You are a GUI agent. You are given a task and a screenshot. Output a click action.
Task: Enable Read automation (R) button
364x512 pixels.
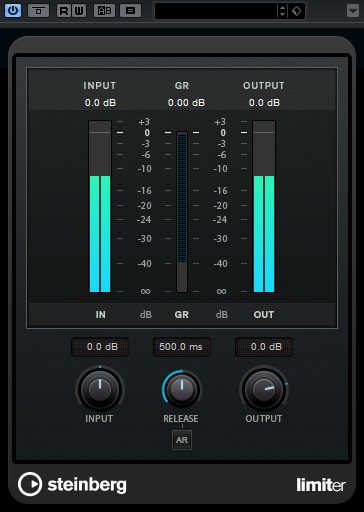coord(64,11)
